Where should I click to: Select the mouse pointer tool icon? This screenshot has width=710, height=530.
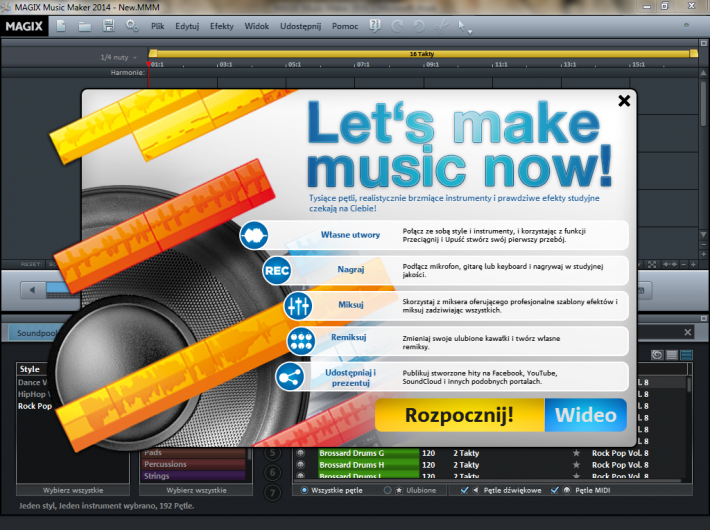(461, 26)
